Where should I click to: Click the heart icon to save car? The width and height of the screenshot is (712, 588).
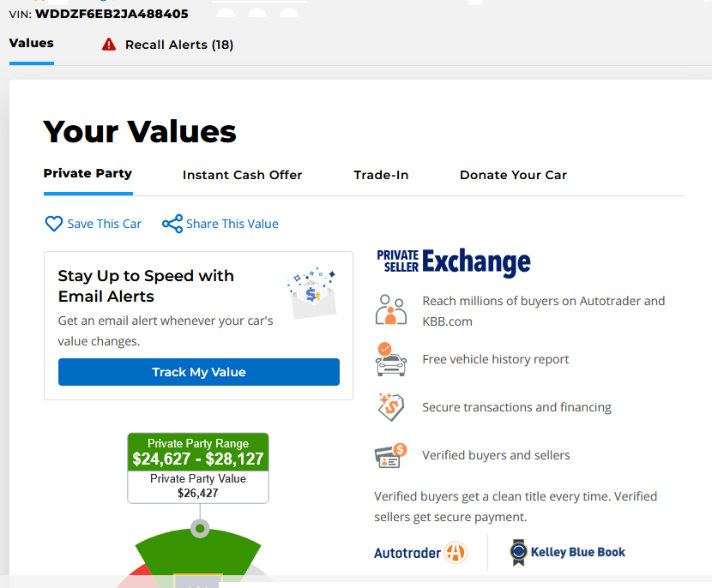point(54,224)
